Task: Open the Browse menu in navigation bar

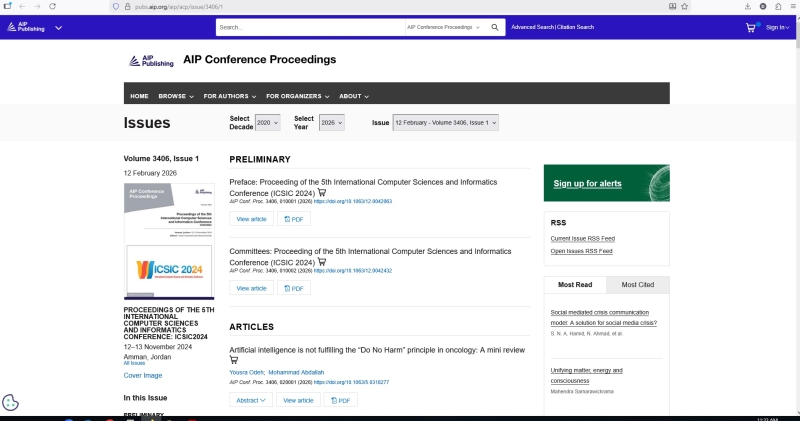Action: tap(175, 96)
